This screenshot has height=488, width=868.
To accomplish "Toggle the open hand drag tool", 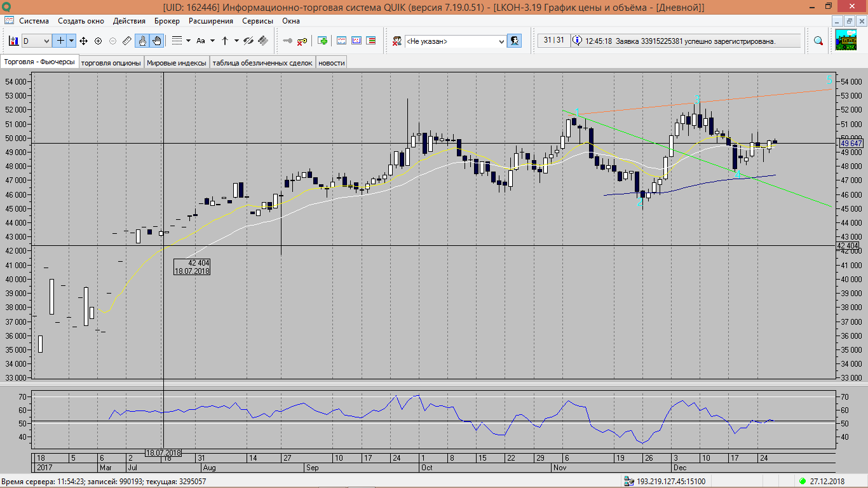I will pyautogui.click(x=156, y=41).
